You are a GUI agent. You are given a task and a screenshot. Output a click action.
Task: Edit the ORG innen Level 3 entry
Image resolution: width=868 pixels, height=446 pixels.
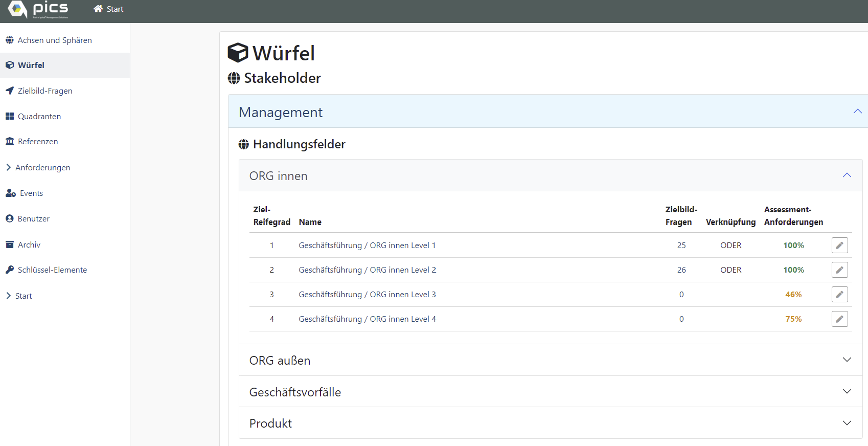839,295
